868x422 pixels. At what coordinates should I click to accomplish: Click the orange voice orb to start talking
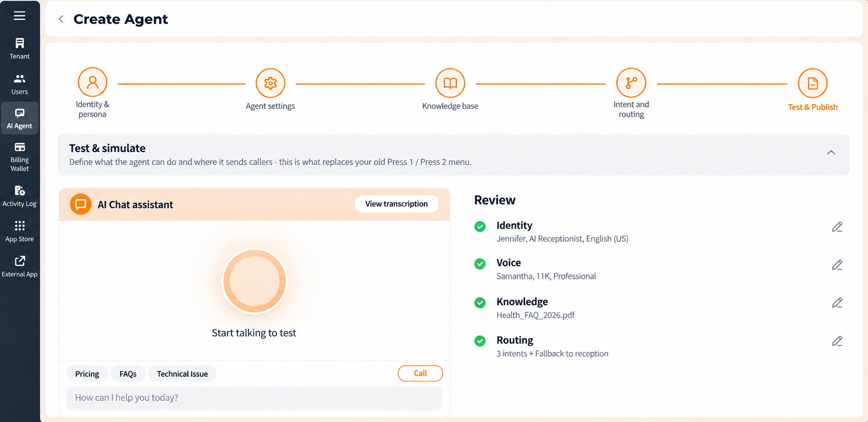254,281
